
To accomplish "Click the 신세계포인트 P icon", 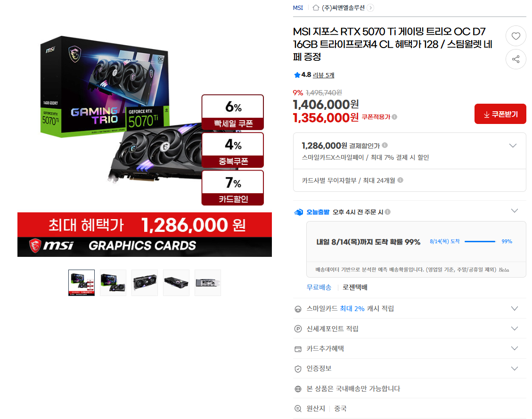I will (297, 329).
